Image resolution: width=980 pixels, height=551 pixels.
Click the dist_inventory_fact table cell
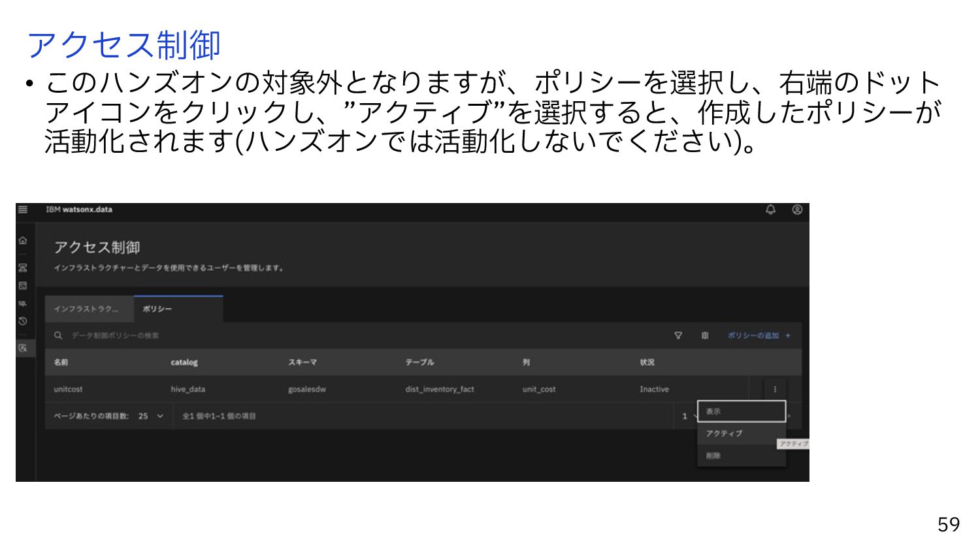click(x=440, y=389)
